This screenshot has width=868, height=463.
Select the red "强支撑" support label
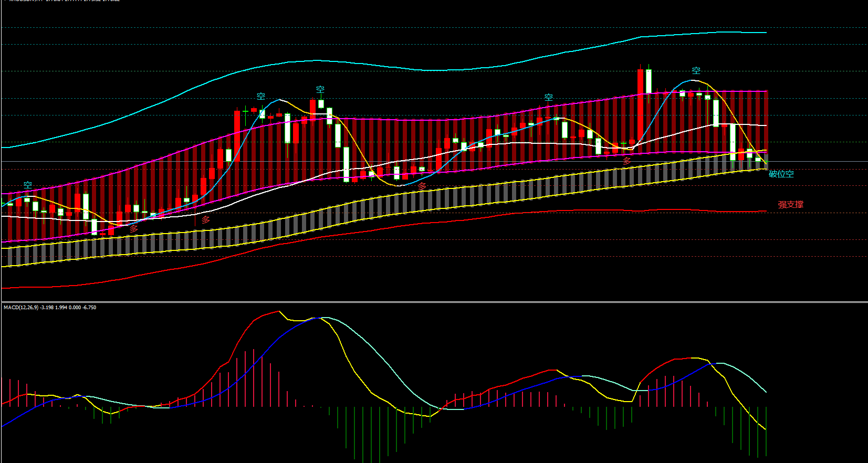click(x=790, y=205)
